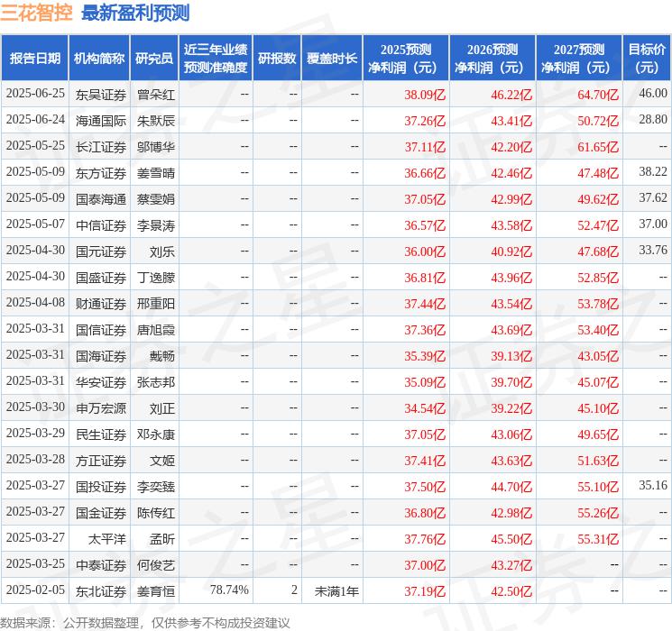Click the 方正证券 institution cell

[101, 461]
